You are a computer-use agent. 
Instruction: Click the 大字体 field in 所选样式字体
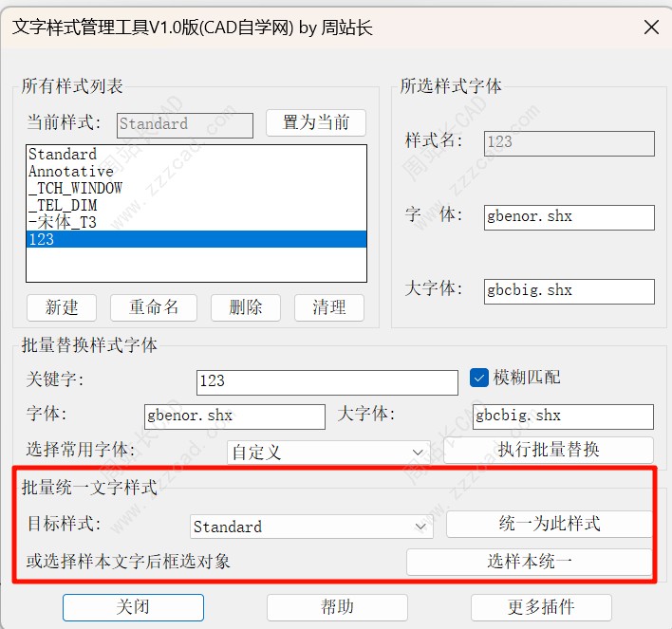pos(569,290)
